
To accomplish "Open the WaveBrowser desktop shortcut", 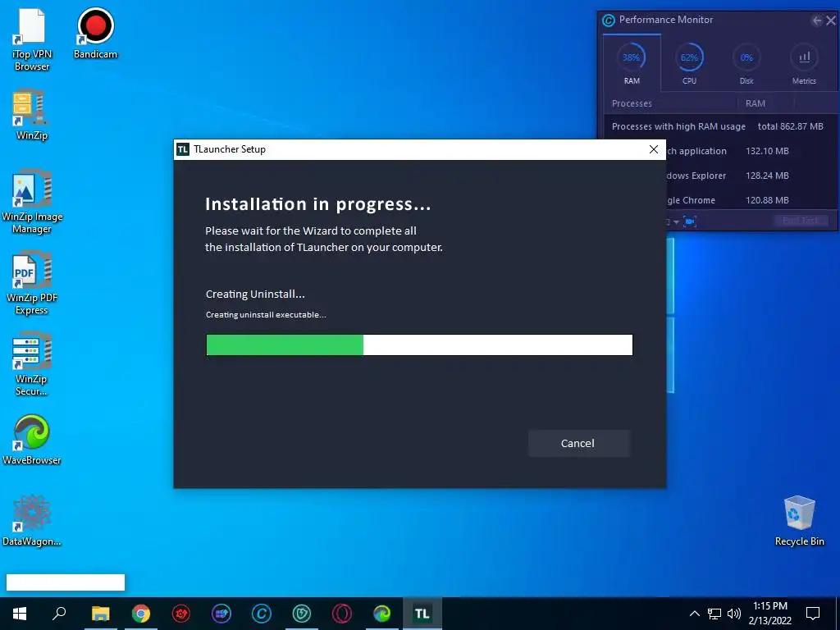I will pos(32,440).
